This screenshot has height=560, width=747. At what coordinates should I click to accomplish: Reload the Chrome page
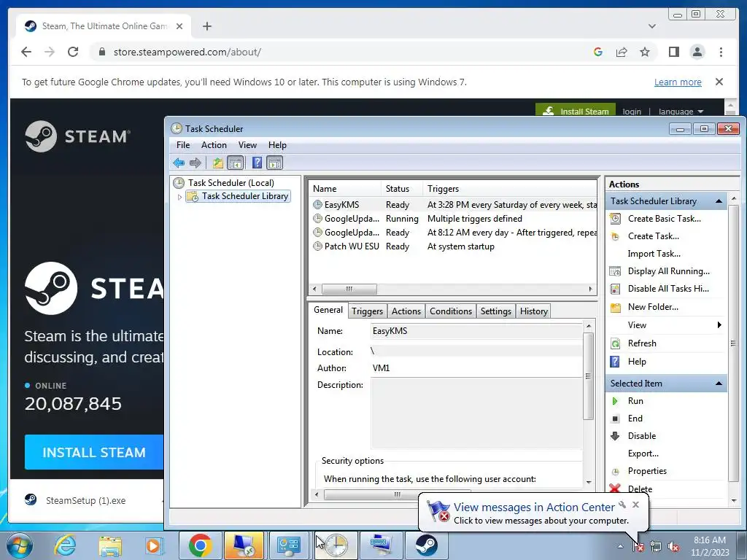pos(73,52)
